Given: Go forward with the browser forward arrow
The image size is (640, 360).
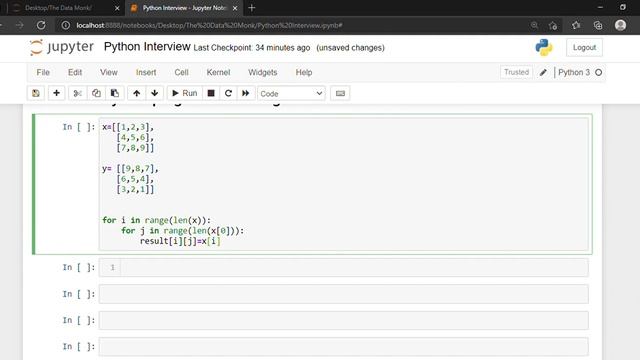Looking at the screenshot, I should click(19, 25).
